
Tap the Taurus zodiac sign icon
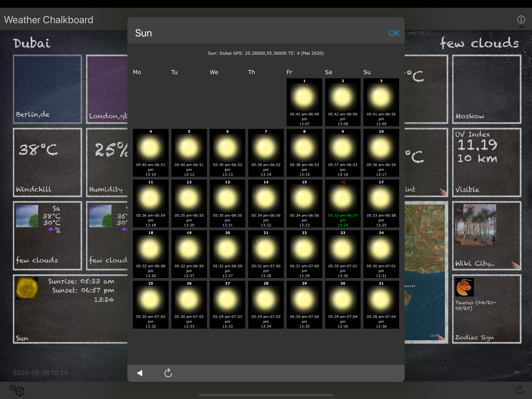464,287
